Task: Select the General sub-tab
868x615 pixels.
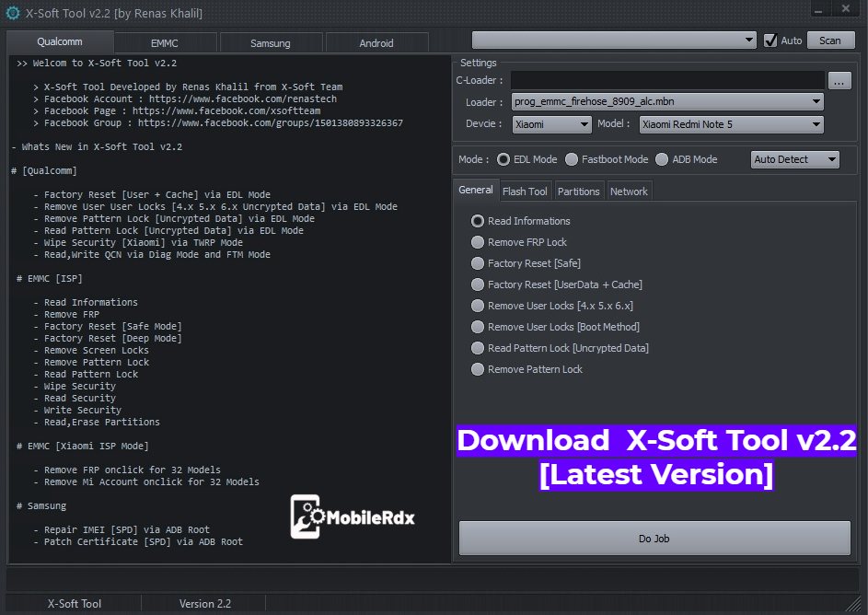Action: [476, 190]
